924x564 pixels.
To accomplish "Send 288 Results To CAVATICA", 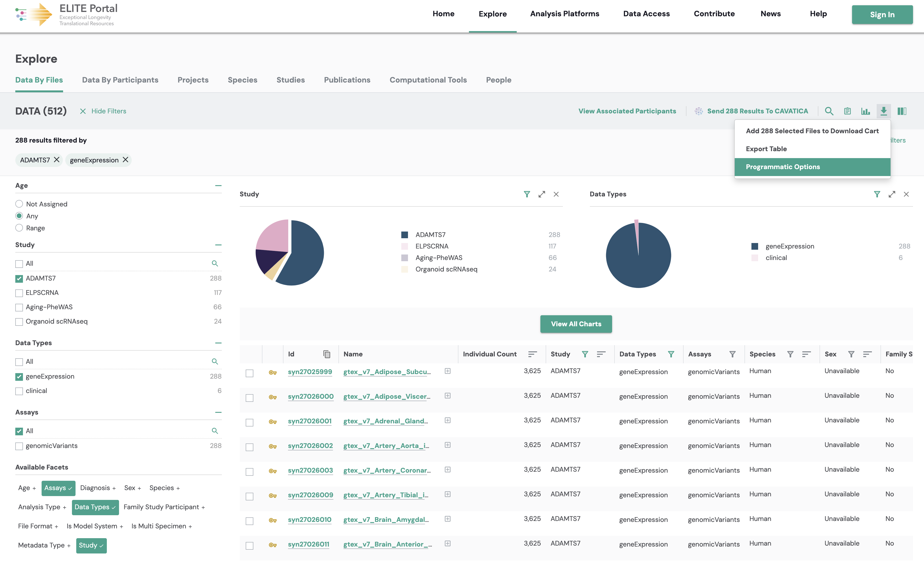I will pyautogui.click(x=751, y=111).
